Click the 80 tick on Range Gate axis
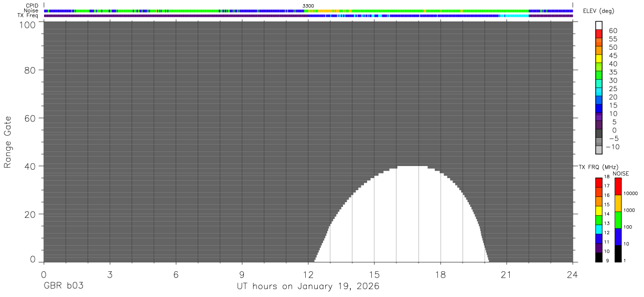This screenshot has width=644, height=297. click(29, 70)
